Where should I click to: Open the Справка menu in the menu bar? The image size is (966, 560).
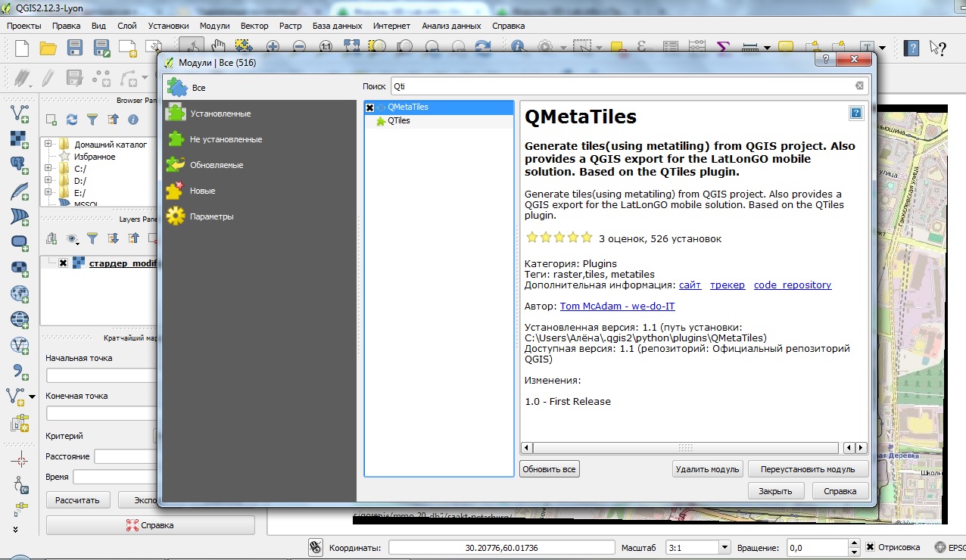click(508, 26)
